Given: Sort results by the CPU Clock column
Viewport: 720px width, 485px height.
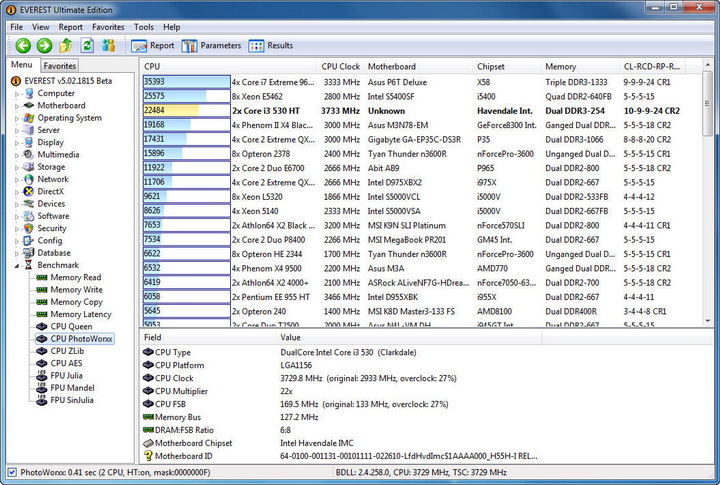Looking at the screenshot, I should pyautogui.click(x=340, y=67).
